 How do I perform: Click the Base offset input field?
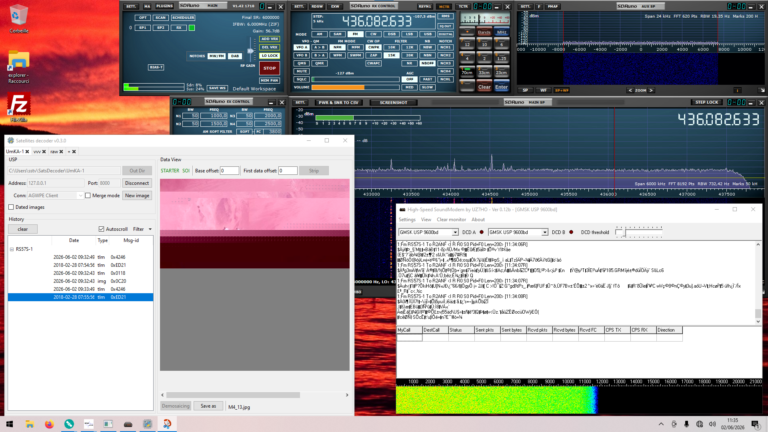tap(229, 170)
